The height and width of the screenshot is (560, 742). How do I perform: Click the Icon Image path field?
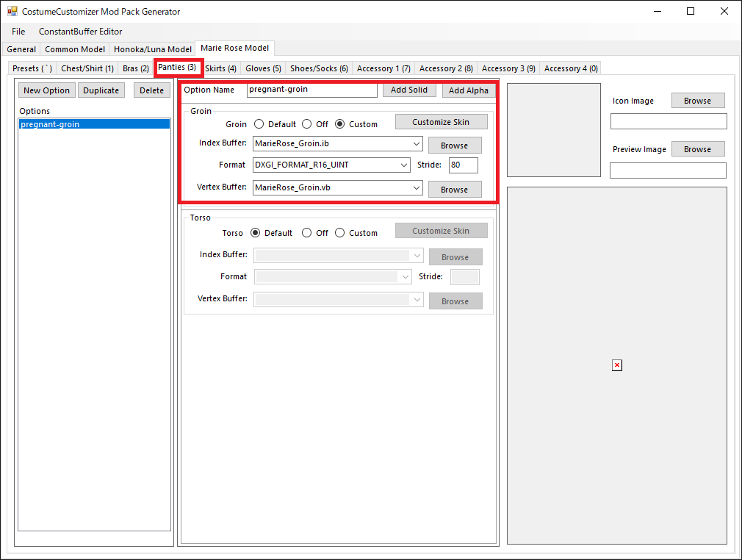669,121
